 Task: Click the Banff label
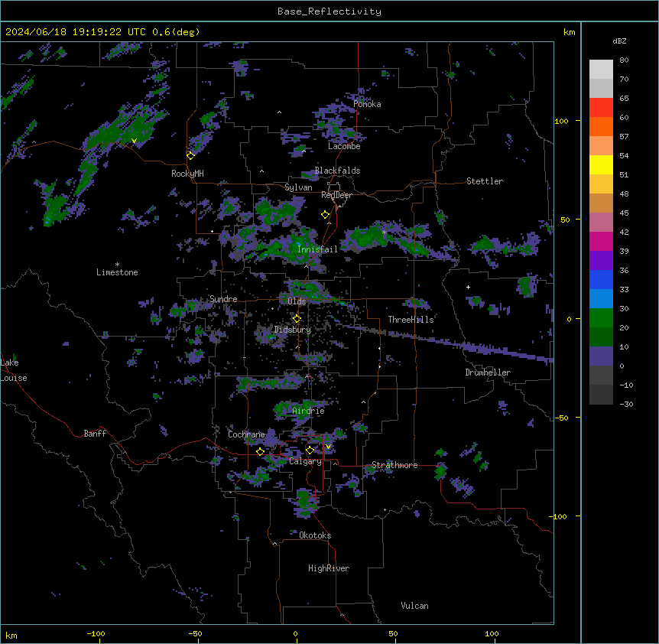pyautogui.click(x=95, y=434)
